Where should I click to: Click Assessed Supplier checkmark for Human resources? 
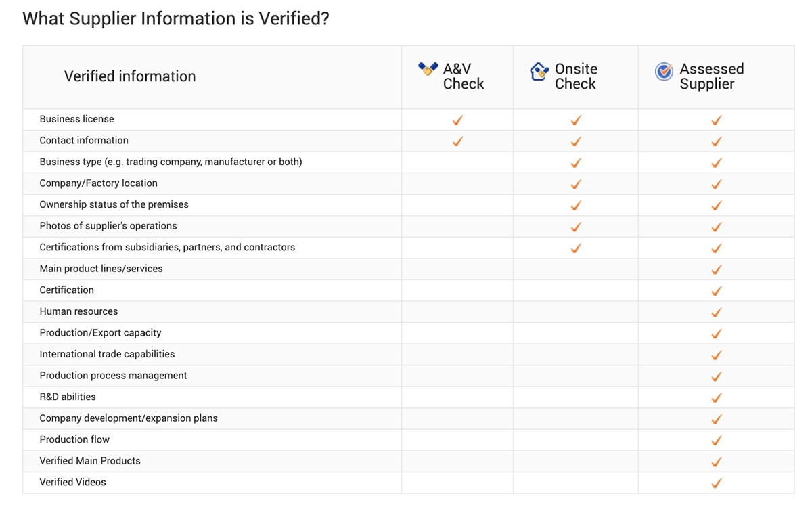[717, 313]
